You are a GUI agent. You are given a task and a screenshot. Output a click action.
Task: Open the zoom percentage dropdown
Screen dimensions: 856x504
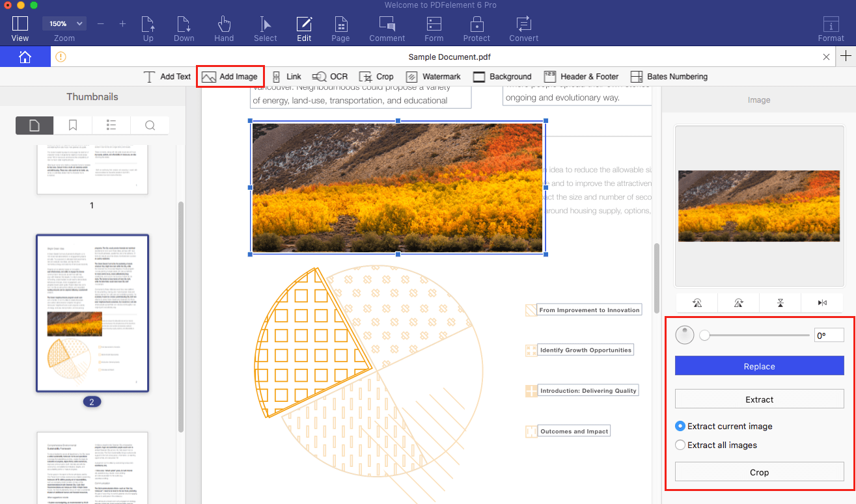point(64,23)
